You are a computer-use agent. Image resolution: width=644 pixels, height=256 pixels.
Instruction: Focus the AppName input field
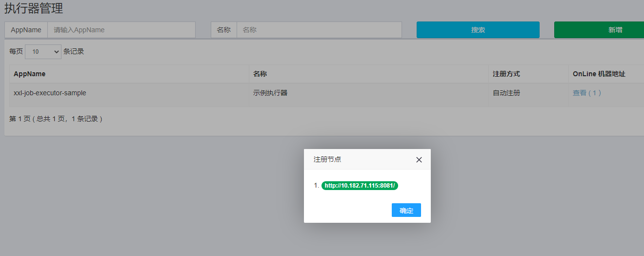(x=121, y=30)
